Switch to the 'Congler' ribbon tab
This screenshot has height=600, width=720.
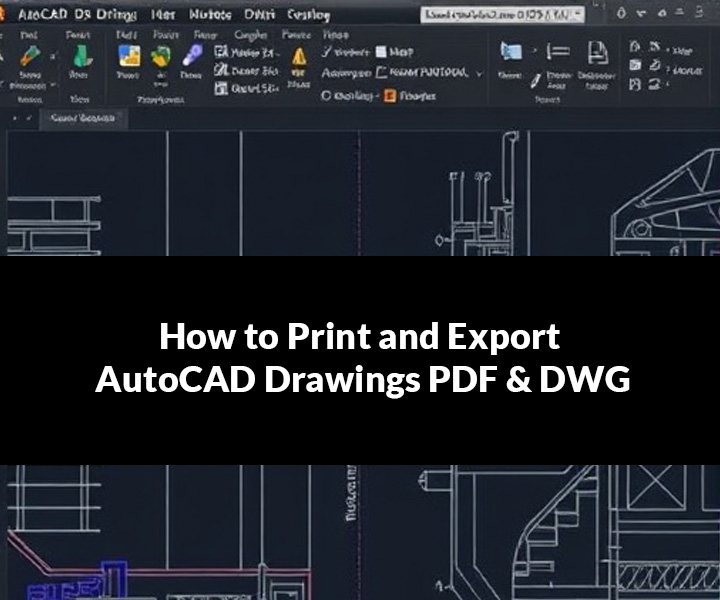(x=251, y=35)
